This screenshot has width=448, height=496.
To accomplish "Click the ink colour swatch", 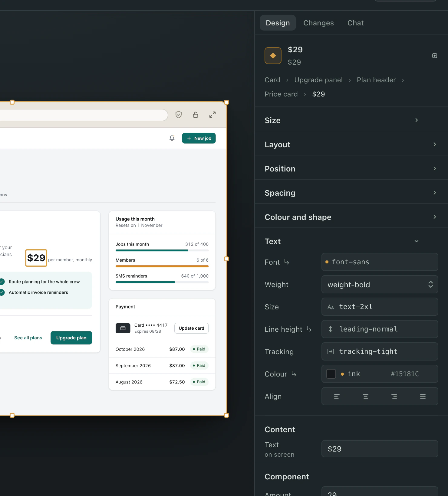I will (x=331, y=374).
